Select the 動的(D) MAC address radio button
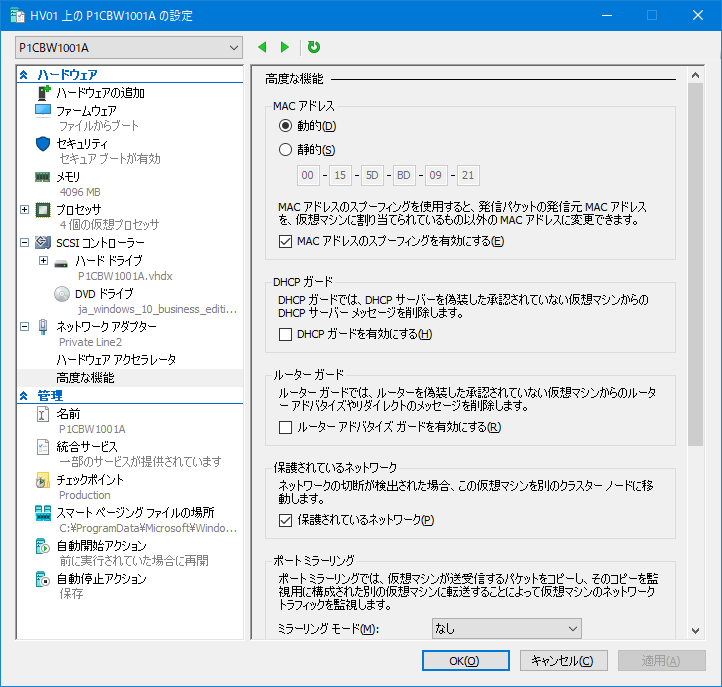The width and height of the screenshot is (722, 687). [285, 126]
